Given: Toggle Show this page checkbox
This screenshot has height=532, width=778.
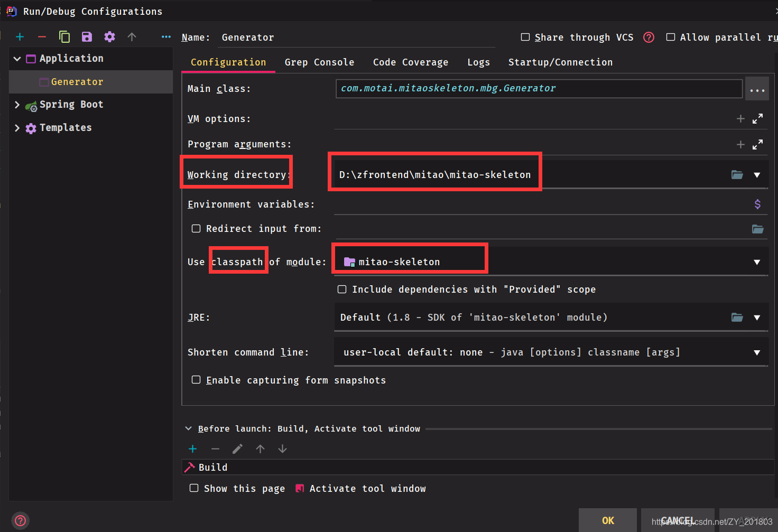Looking at the screenshot, I should tap(194, 488).
